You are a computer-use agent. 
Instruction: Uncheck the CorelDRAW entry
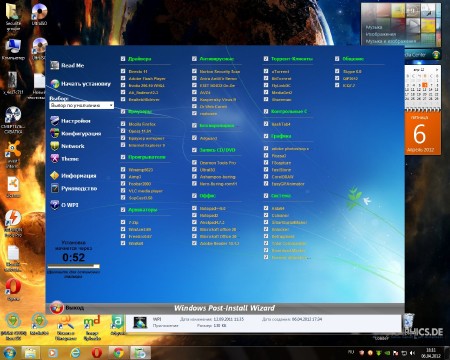(266, 177)
